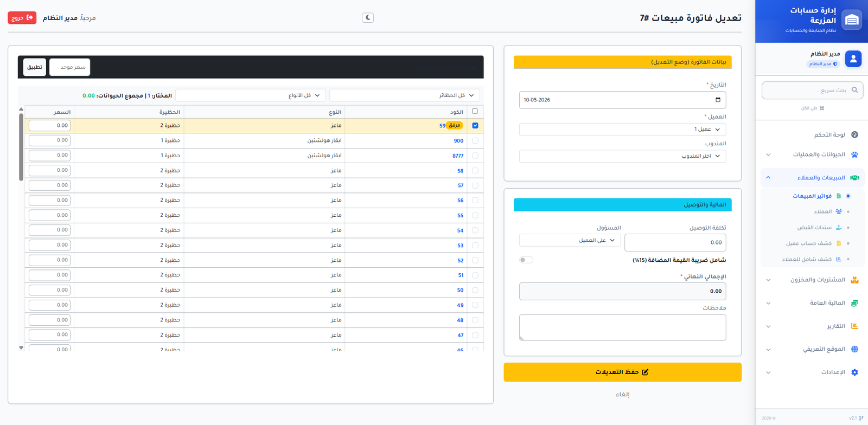Screen dimensions: 868x425
Task: Click save changes (حفظ التعديلات) button
Action: pyautogui.click(x=622, y=372)
